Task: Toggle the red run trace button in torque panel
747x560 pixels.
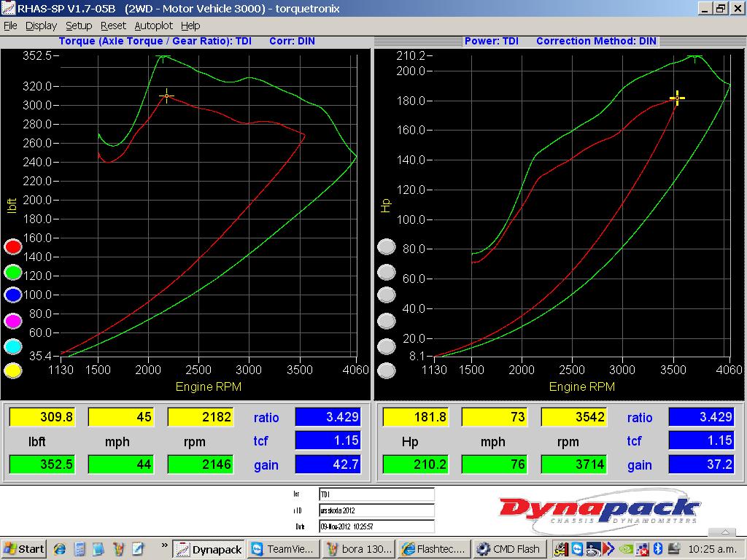Action: tap(13, 247)
